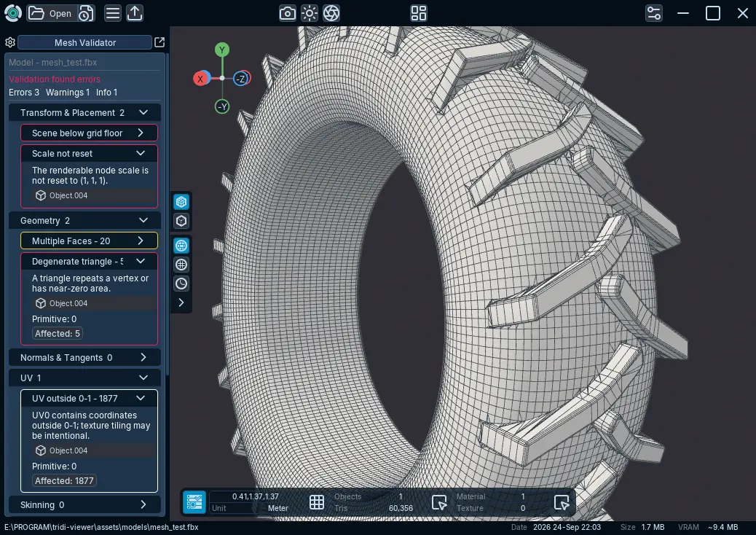Click Affected: 1877 badge
756x535 pixels.
(64, 480)
